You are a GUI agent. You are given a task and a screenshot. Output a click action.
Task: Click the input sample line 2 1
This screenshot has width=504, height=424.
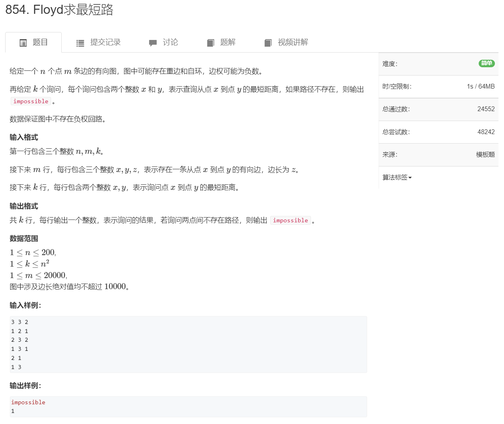click(x=16, y=358)
